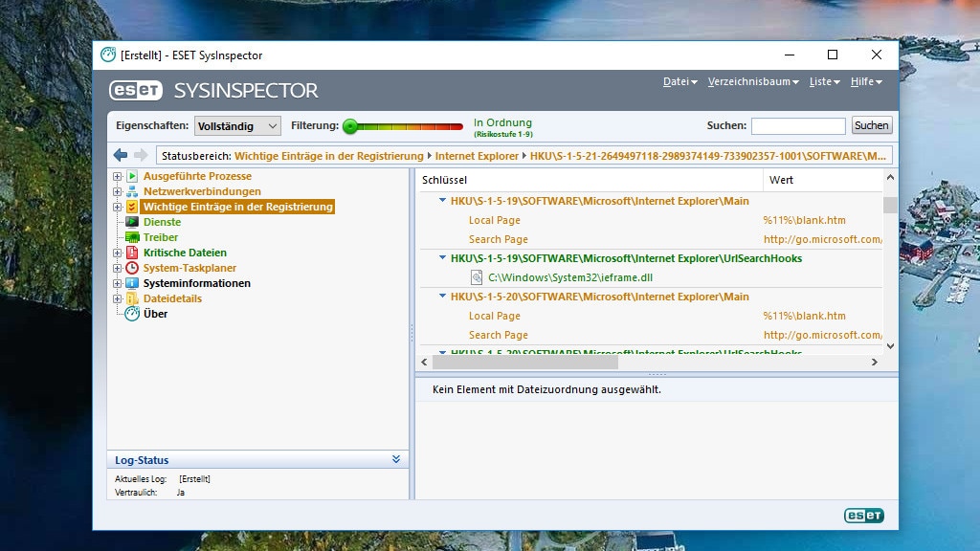Click the Systeminformationen info icon
This screenshot has height=551, width=980.
tap(132, 283)
